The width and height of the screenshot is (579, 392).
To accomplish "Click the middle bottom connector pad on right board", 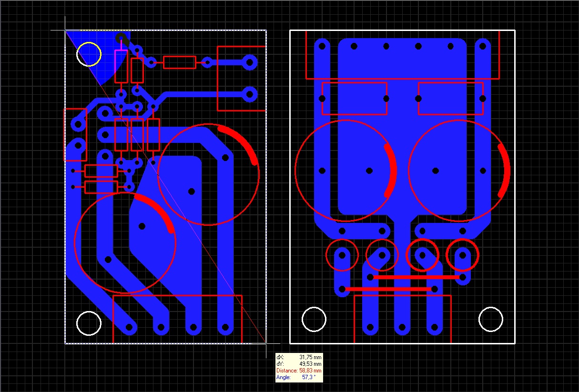I will tap(402, 328).
